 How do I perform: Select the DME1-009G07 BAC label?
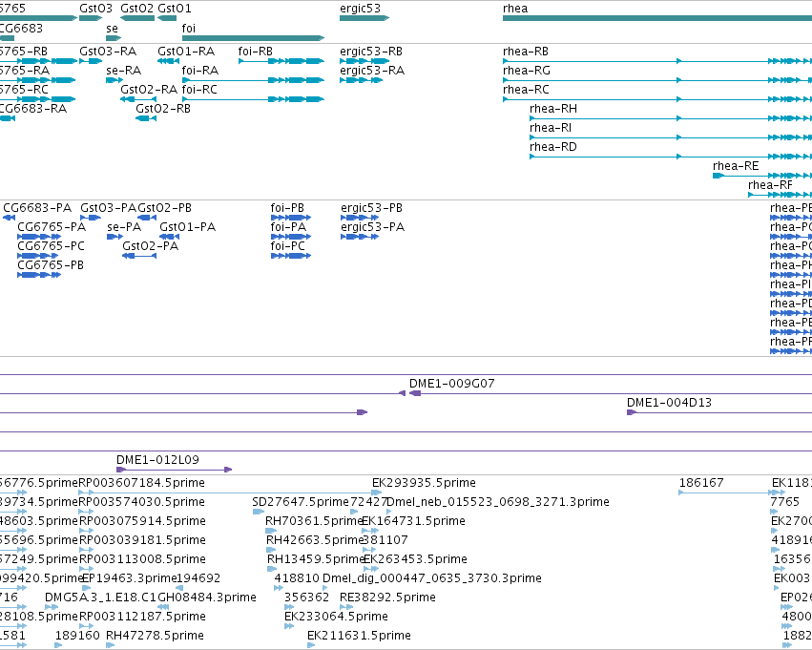click(452, 384)
